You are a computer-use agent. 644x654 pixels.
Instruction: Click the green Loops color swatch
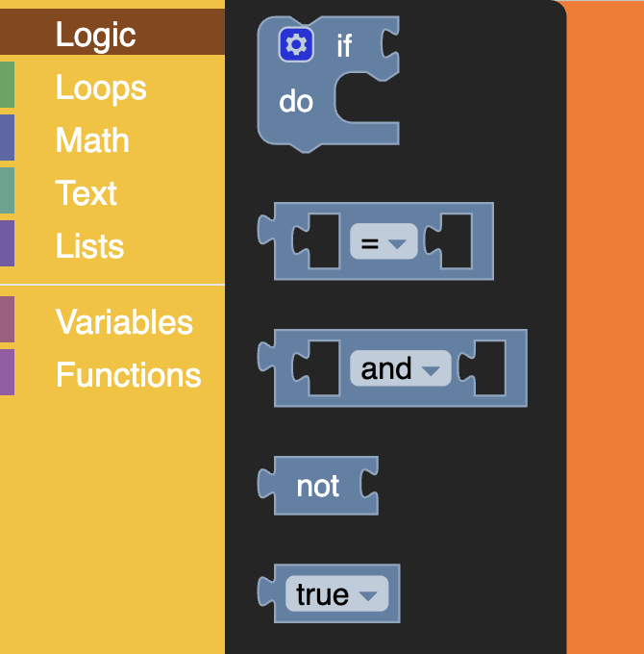click(7, 85)
